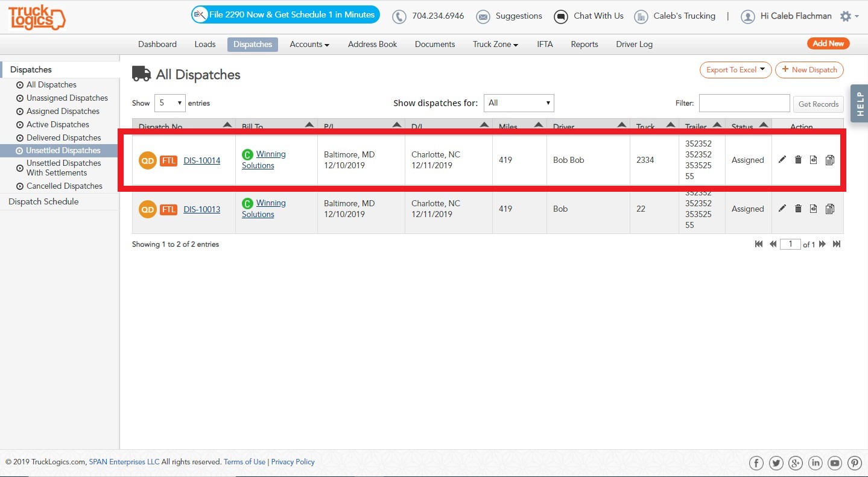Screen dimensions: 868x477
Task: Click the Add New button
Action: [828, 43]
